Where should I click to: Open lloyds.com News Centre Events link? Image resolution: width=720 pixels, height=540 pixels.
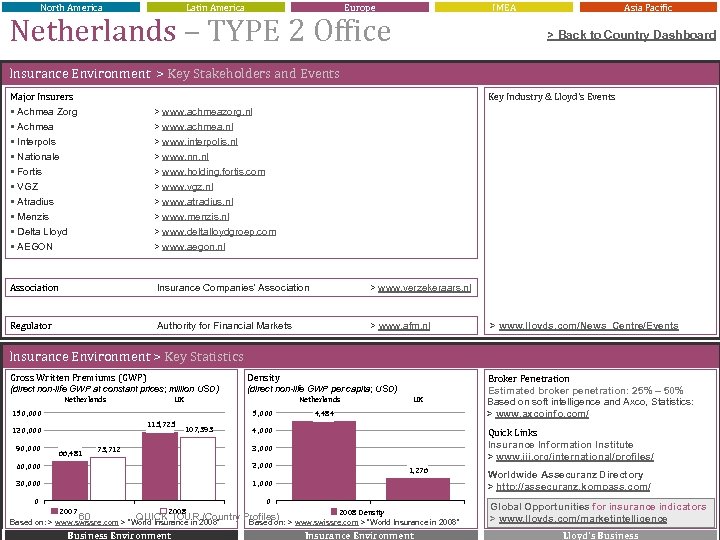[x=589, y=326]
